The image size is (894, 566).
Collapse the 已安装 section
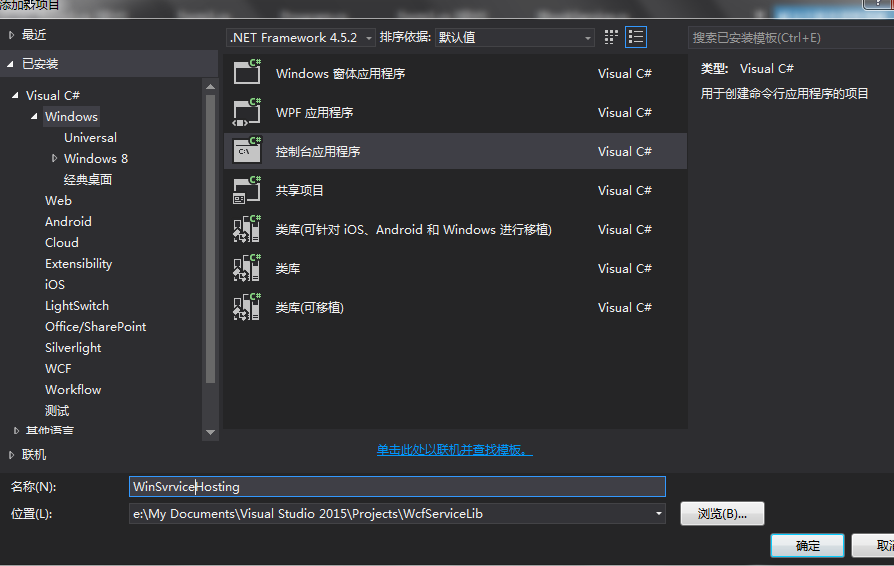[x=11, y=64]
